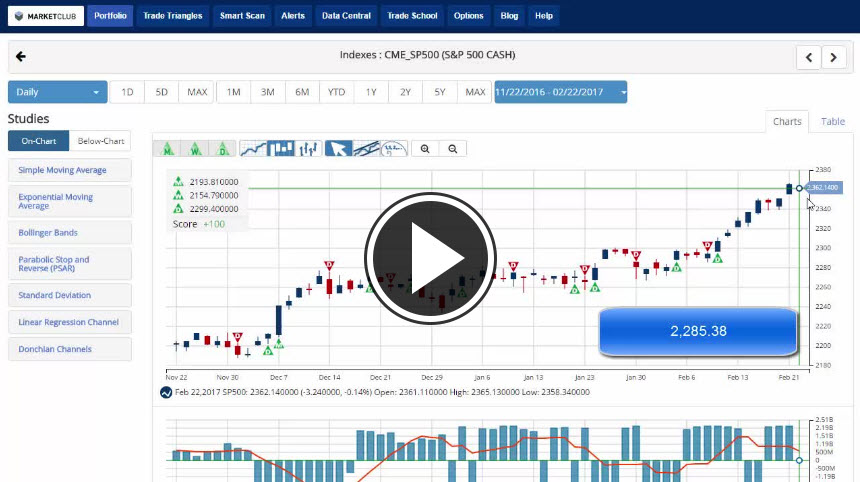Select the arrow pointer cursor tool
Viewport: 860px width, 482px height.
coord(339,149)
